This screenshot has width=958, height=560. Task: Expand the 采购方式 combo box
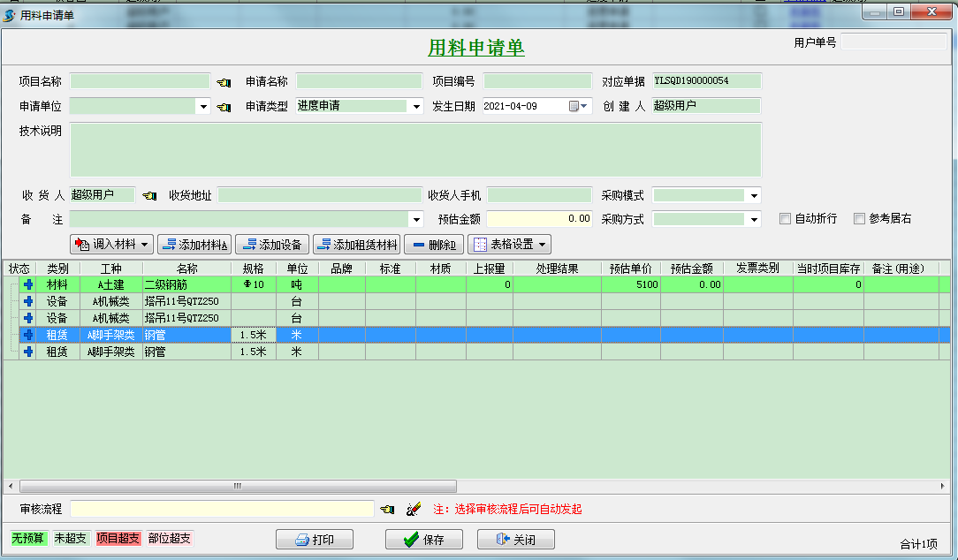[754, 219]
